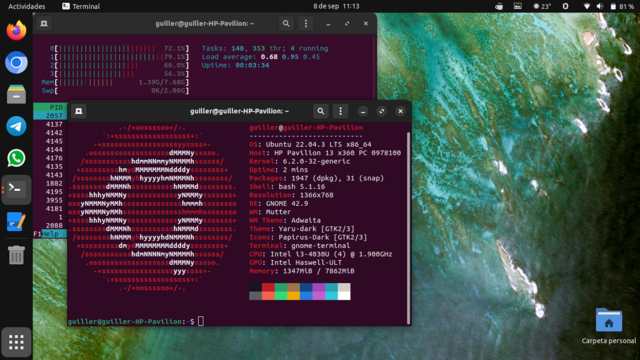Click the 'OS: Ubuntu 22.04.3 LTS' line
The height and width of the screenshot is (360, 640).
(x=310, y=144)
